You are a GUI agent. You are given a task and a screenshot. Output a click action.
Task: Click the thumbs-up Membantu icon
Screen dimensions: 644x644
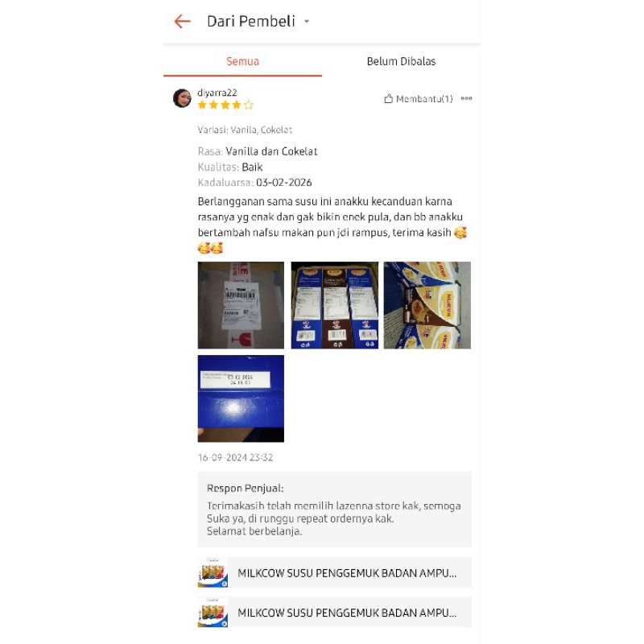388,98
